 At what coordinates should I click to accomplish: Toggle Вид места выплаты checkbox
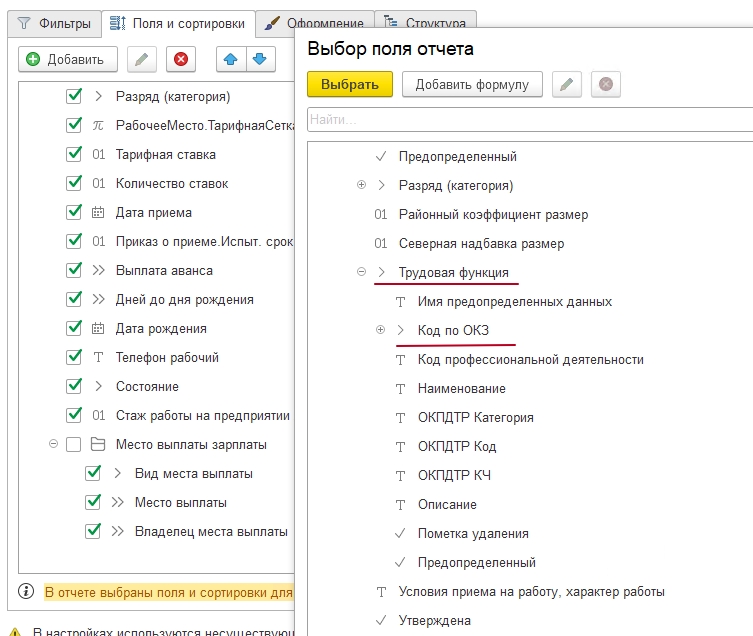point(93,473)
